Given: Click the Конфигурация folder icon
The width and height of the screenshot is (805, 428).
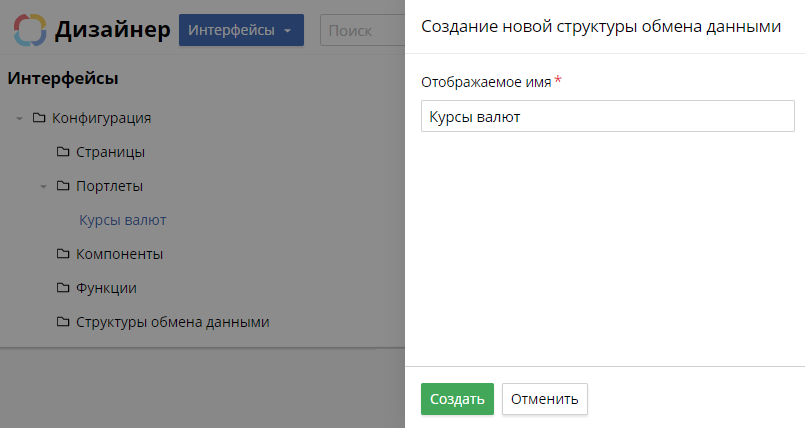Looking at the screenshot, I should [x=39, y=118].
